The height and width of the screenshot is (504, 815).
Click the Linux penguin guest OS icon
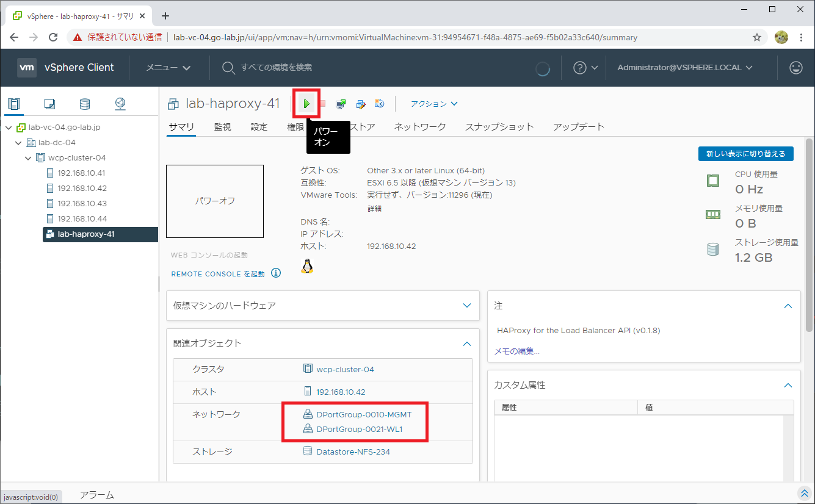307,265
